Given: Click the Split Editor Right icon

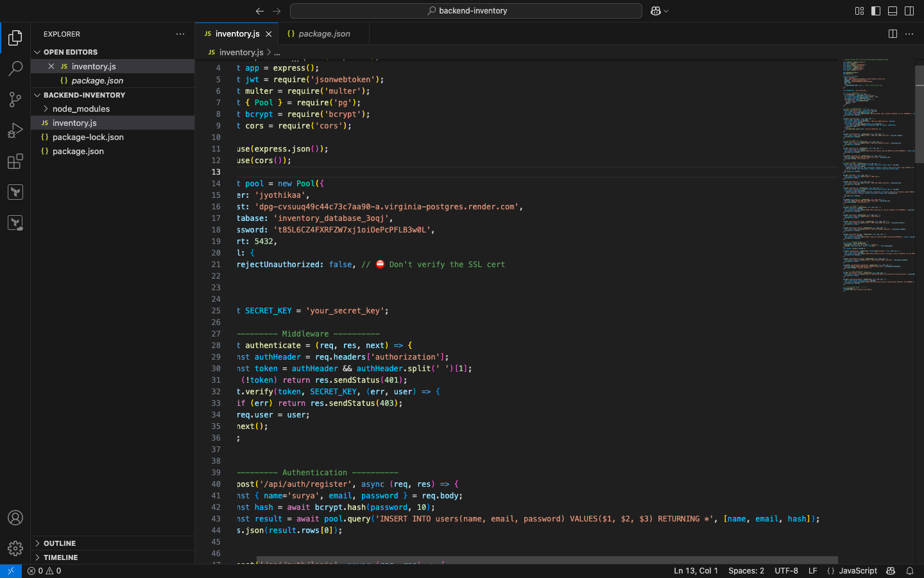Looking at the screenshot, I should point(893,34).
